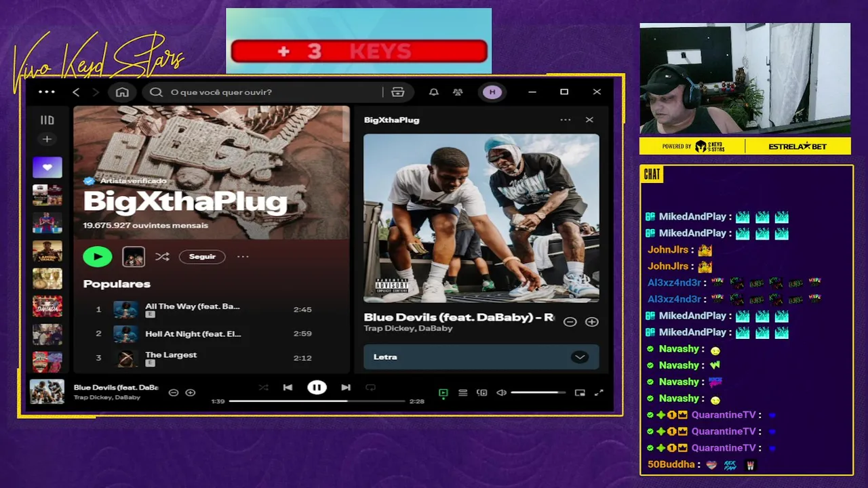Click the minus circle in side panel
Image resolution: width=868 pixels, height=488 pixels.
click(570, 322)
